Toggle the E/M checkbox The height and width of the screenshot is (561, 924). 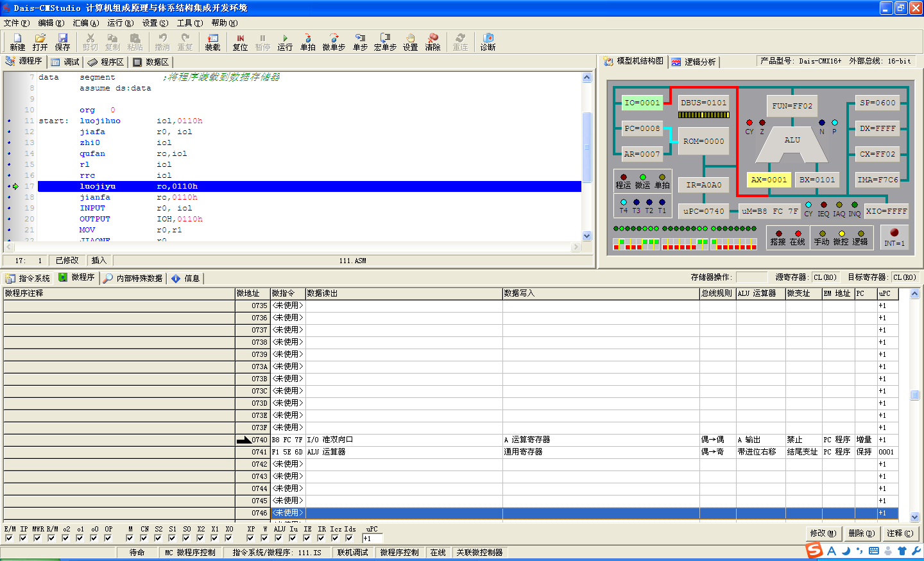click(9, 539)
